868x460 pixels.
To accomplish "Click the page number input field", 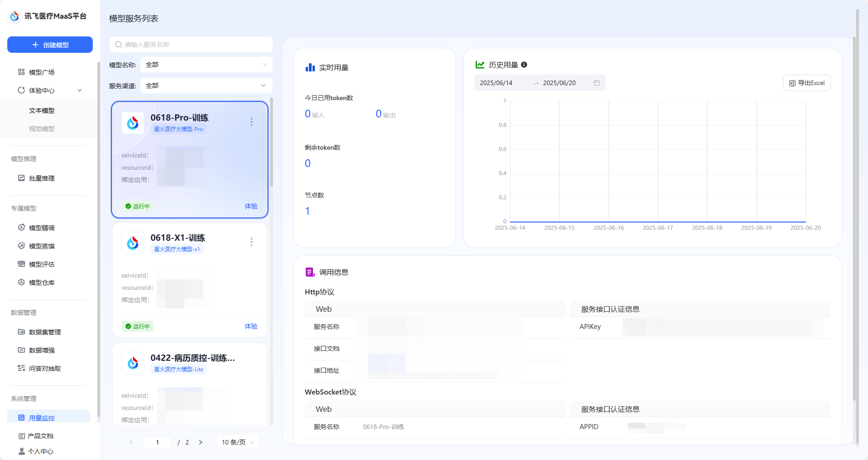I will pos(157,442).
